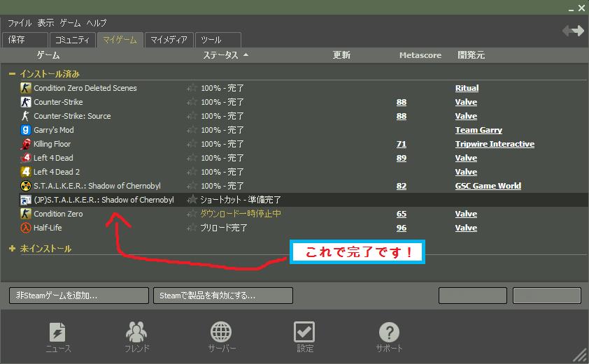
Task: Select the Left 4 Dead 2 row name
Action: tap(57, 172)
